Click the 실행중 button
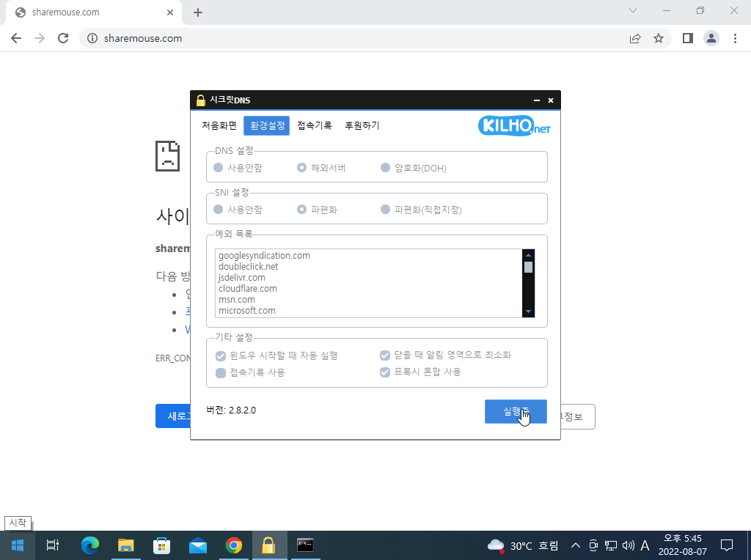Image resolution: width=751 pixels, height=560 pixels. (x=515, y=412)
